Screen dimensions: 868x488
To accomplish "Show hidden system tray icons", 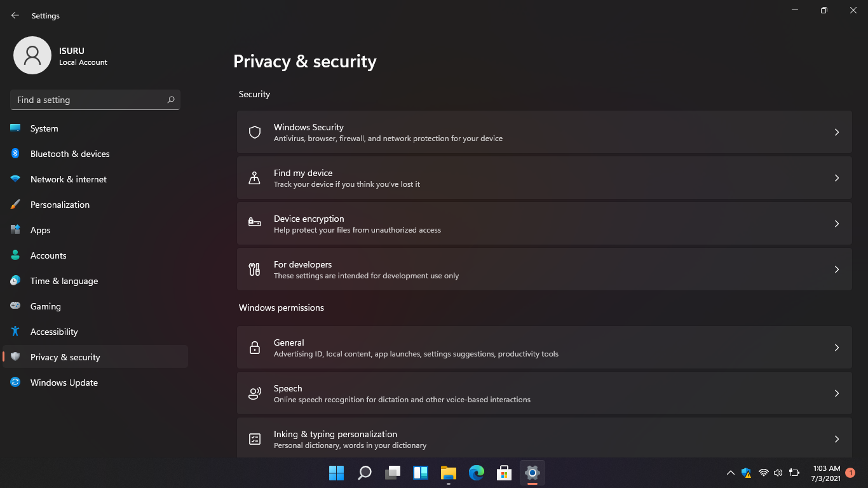I will coord(731,473).
